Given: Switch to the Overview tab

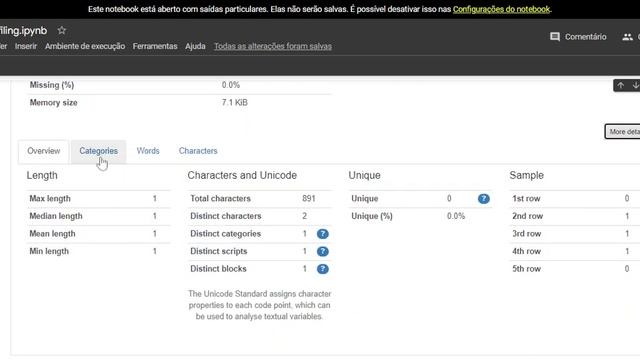Looking at the screenshot, I should [44, 151].
